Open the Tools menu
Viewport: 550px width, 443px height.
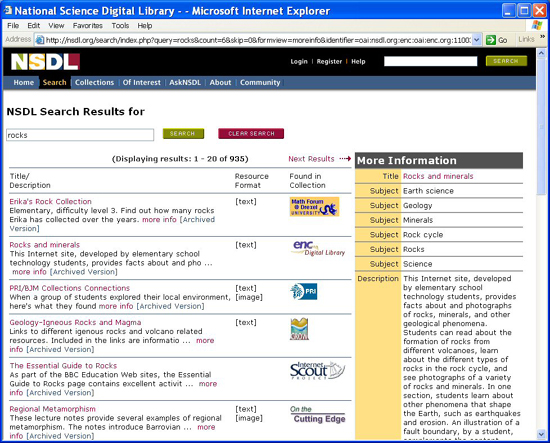coord(120,26)
